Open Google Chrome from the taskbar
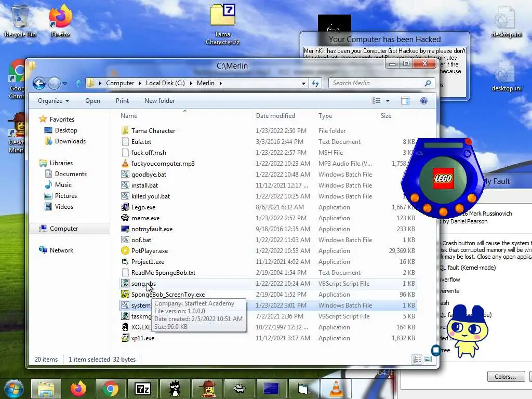Image resolution: width=532 pixels, height=399 pixels. tap(110, 389)
